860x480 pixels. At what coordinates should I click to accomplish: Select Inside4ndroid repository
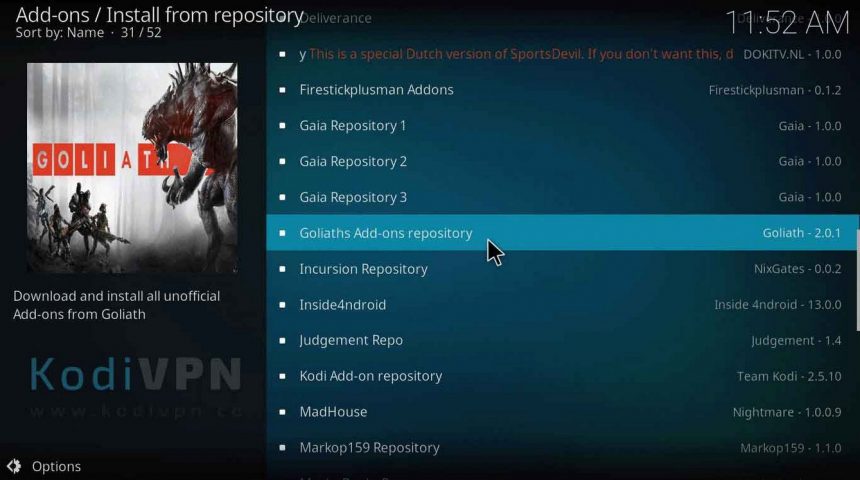[x=562, y=304]
